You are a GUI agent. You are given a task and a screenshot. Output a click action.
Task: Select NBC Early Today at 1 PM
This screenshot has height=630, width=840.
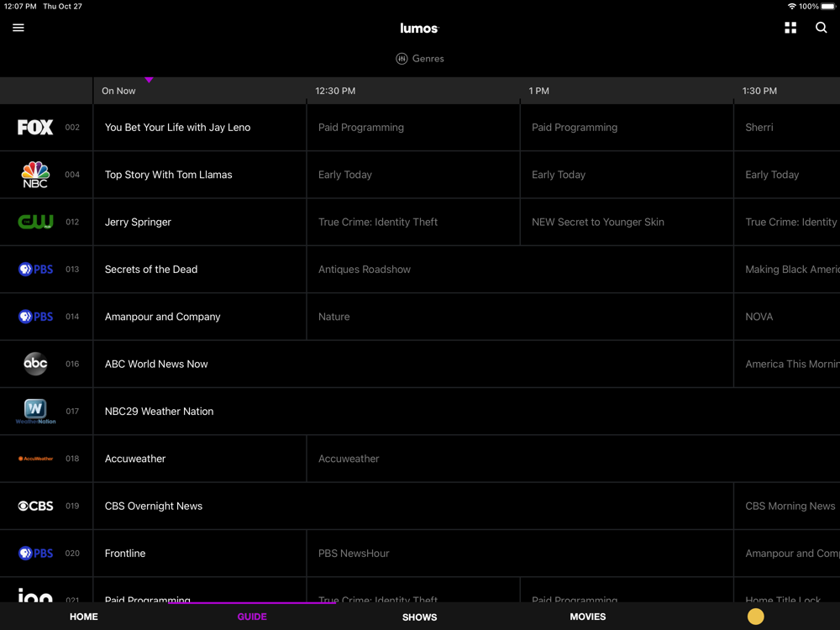click(627, 175)
